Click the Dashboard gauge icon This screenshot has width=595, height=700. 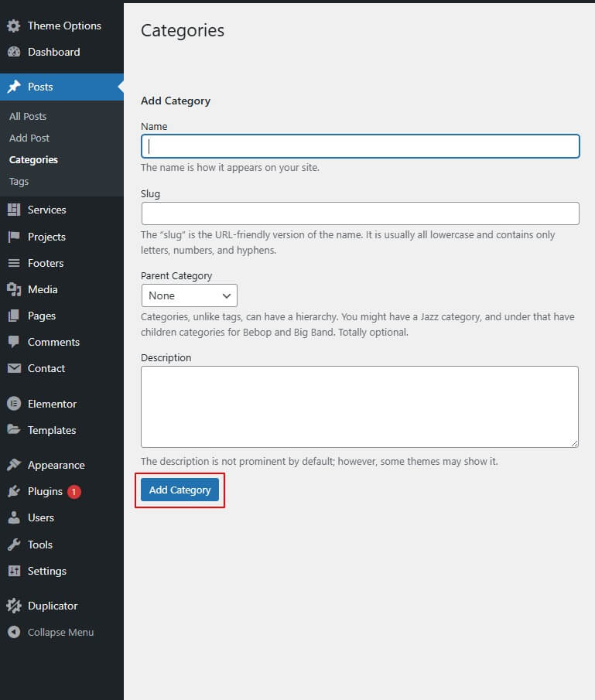[x=14, y=52]
